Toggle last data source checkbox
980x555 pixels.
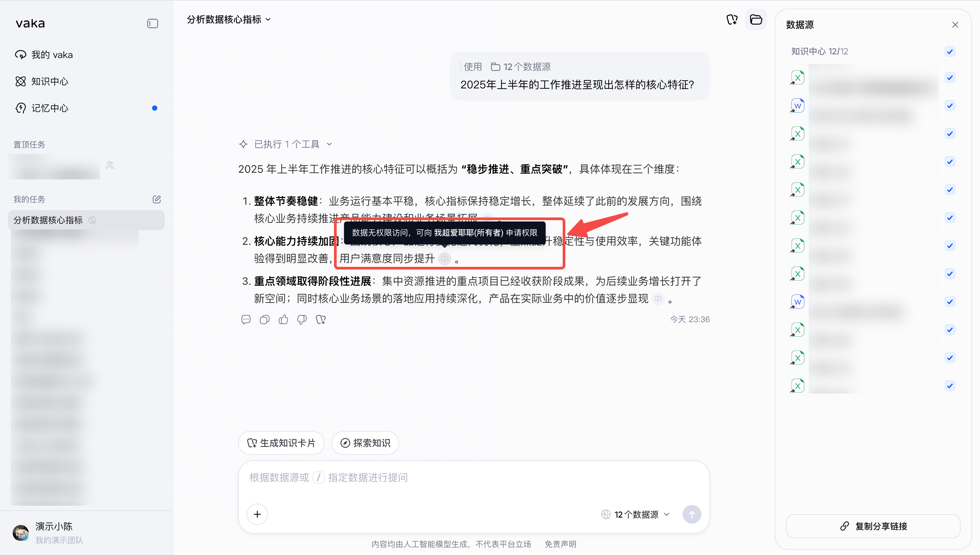[950, 386]
